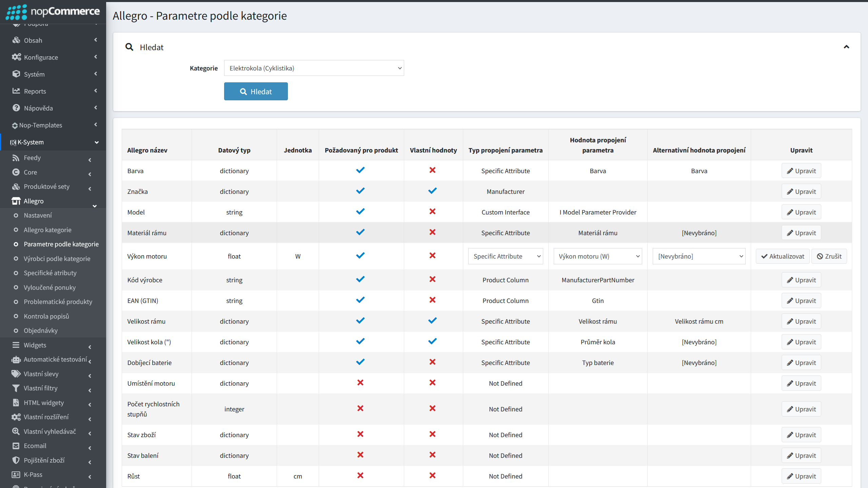Screen dimensions: 868x488
Task: Click Upravit in Velikost rámu row
Action: pyautogui.click(x=801, y=321)
